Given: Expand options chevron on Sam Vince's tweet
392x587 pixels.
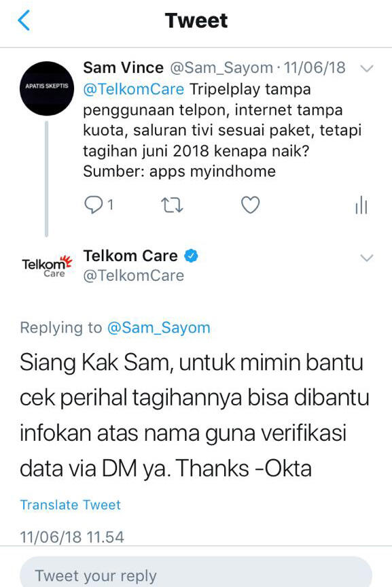Looking at the screenshot, I should (x=367, y=69).
